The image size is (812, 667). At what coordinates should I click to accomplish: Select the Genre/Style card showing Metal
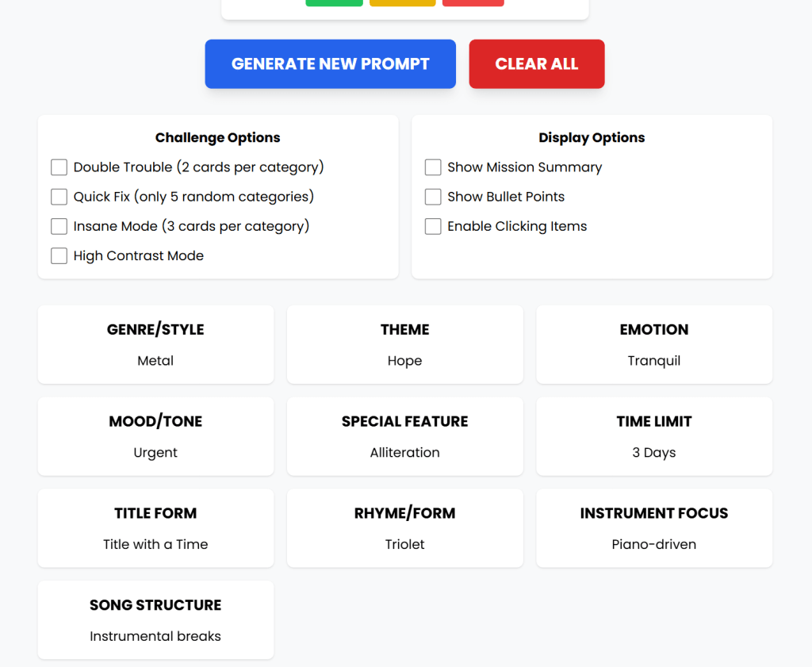click(155, 345)
